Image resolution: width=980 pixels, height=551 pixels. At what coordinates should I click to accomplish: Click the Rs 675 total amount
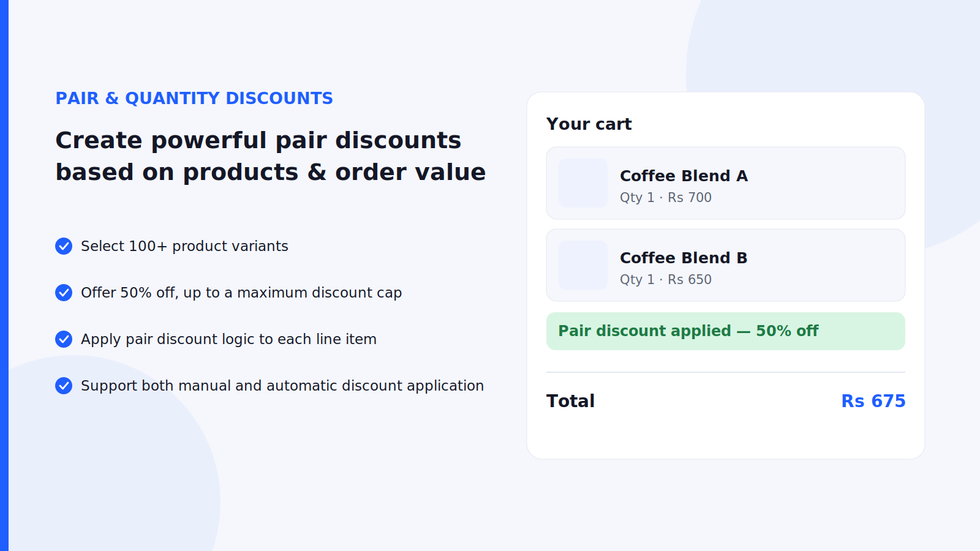pos(873,401)
